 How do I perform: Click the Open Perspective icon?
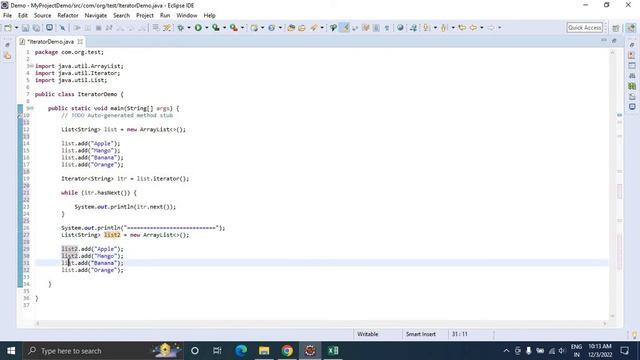pyautogui.click(x=616, y=28)
